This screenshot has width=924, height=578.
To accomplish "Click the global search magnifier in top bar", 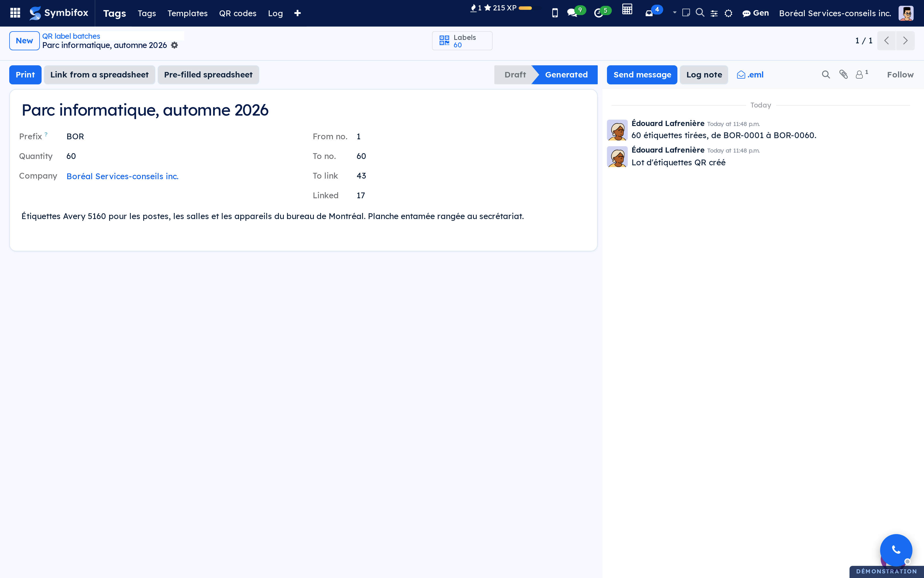I will click(x=700, y=13).
